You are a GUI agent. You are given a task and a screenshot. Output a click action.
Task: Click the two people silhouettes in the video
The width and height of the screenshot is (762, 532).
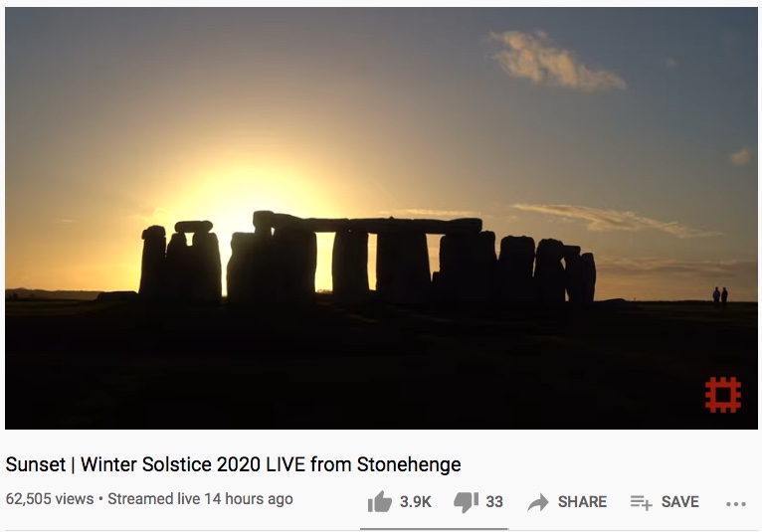(x=720, y=296)
